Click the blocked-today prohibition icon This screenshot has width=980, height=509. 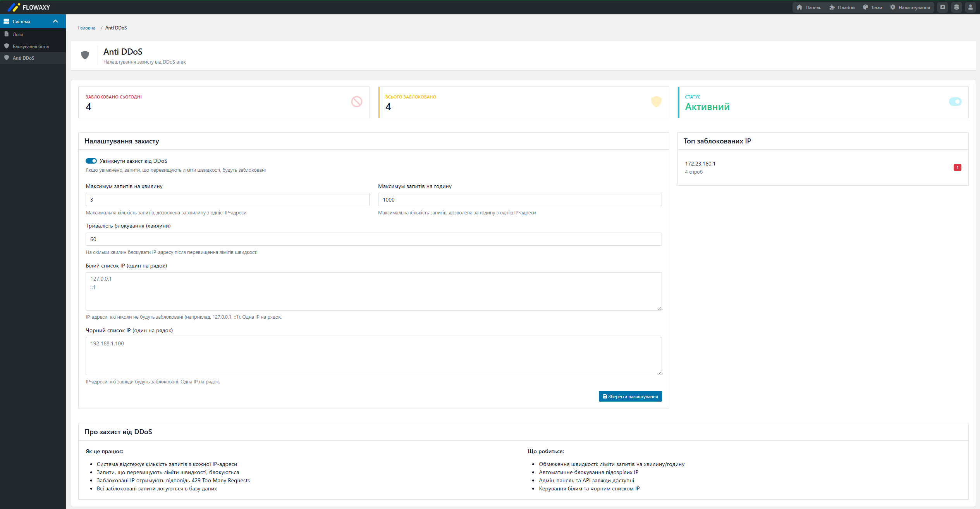click(356, 102)
